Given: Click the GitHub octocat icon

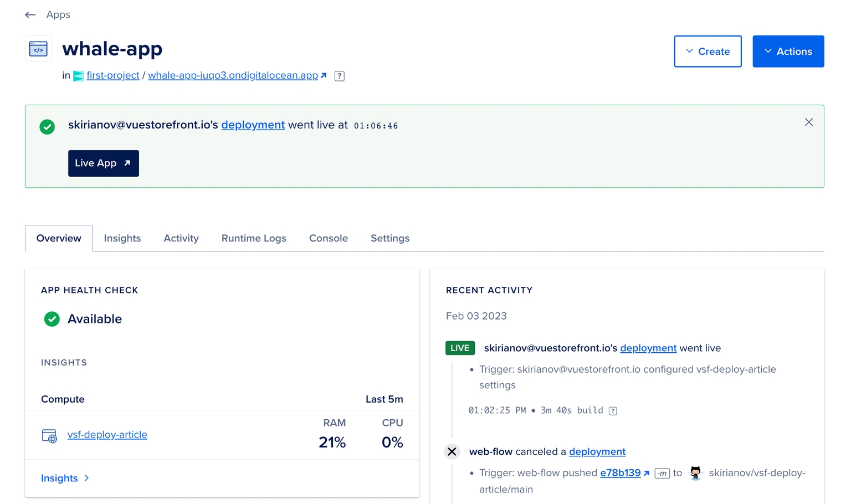Looking at the screenshot, I should tap(695, 473).
